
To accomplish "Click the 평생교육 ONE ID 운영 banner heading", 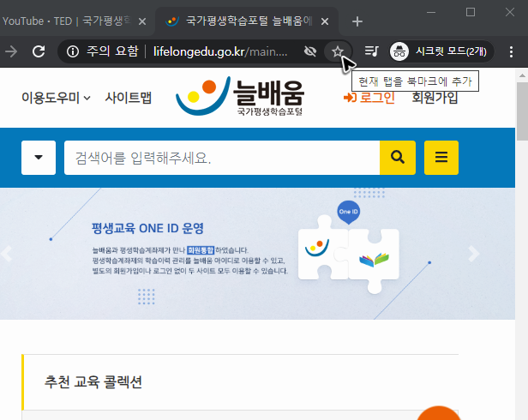I will pyautogui.click(x=147, y=228).
